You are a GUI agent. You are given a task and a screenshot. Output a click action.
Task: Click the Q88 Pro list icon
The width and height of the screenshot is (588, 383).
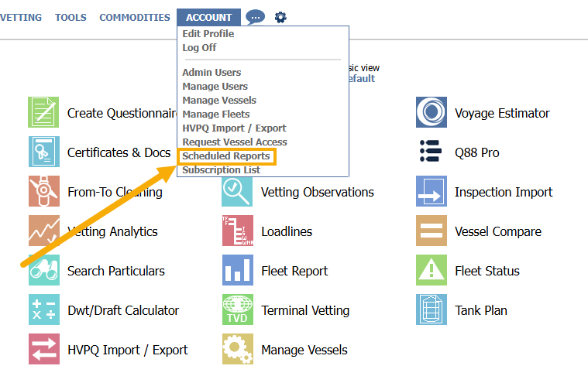click(432, 152)
